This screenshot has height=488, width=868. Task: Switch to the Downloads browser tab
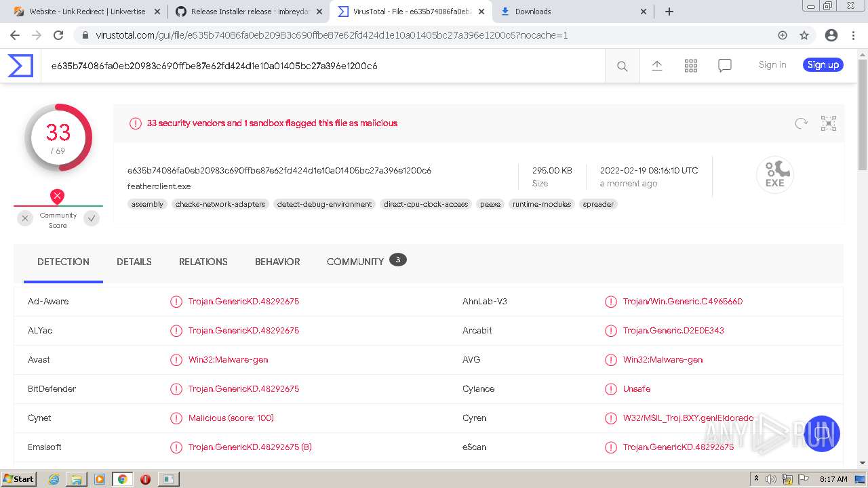tap(572, 12)
